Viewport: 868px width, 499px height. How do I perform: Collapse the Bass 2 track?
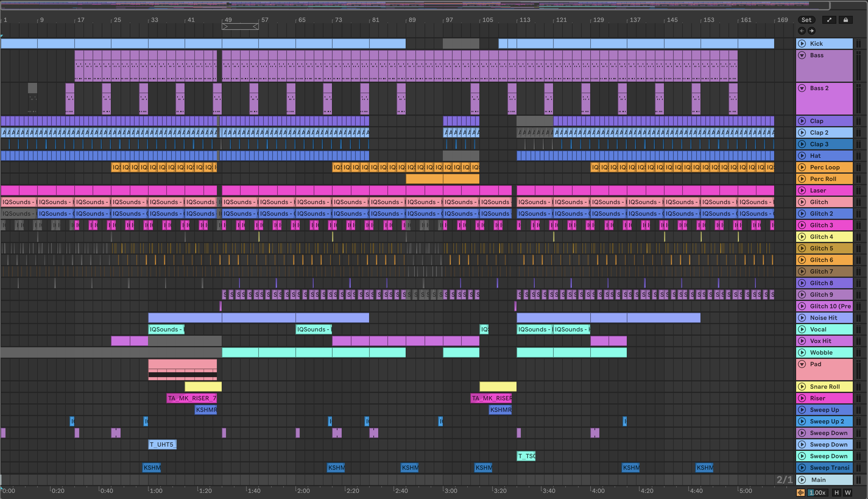tap(802, 88)
